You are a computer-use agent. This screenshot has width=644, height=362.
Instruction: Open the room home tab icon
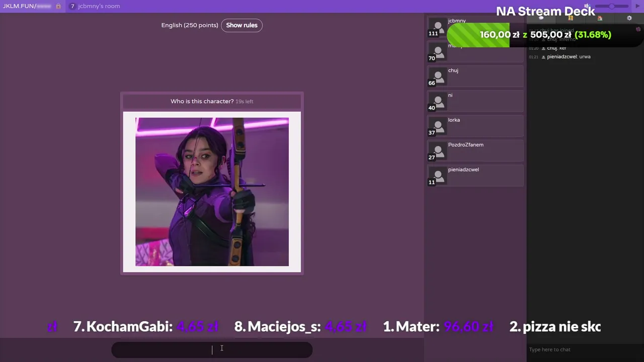600,18
